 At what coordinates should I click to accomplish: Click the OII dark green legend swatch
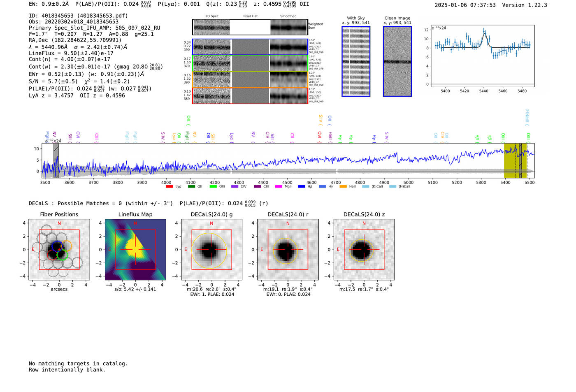(191, 187)
